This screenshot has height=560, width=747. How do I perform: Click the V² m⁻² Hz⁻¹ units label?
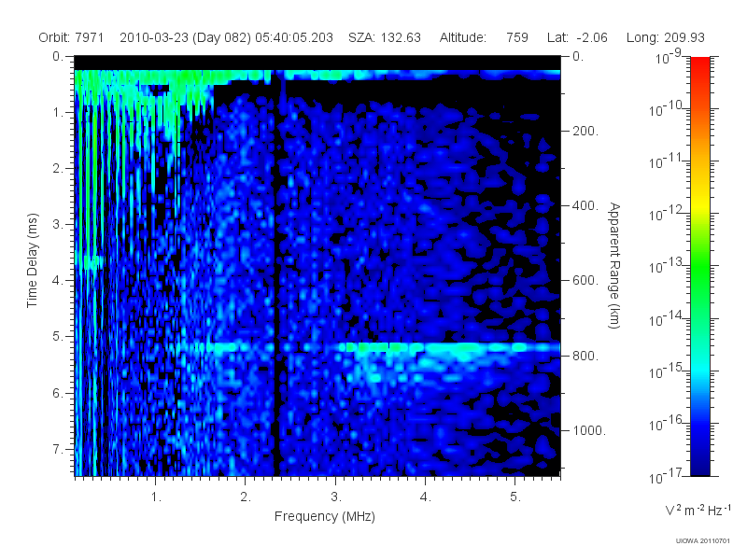point(698,510)
